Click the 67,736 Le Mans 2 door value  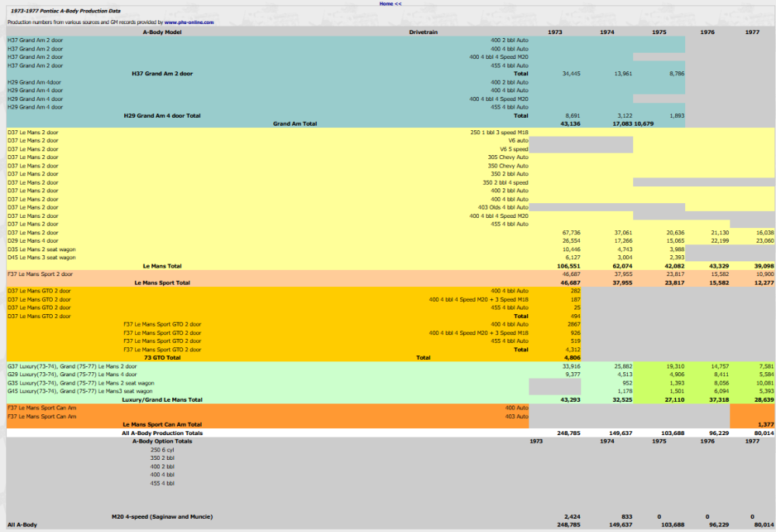click(571, 233)
